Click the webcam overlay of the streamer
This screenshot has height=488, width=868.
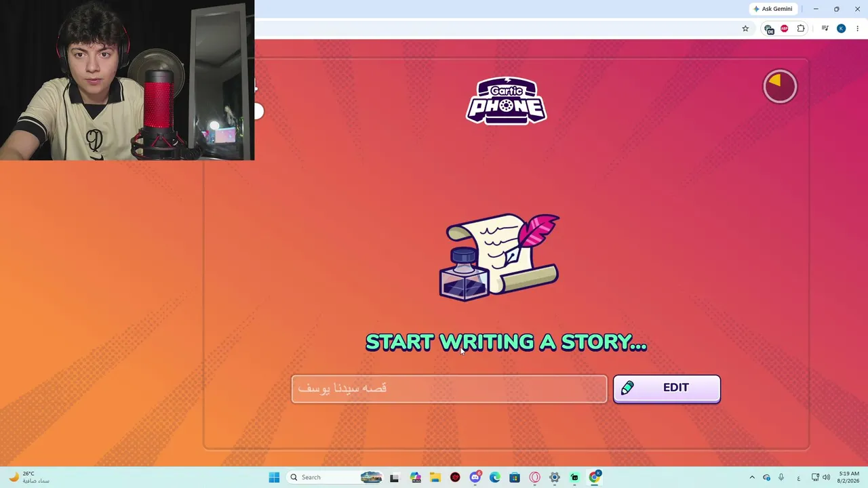[x=127, y=80]
